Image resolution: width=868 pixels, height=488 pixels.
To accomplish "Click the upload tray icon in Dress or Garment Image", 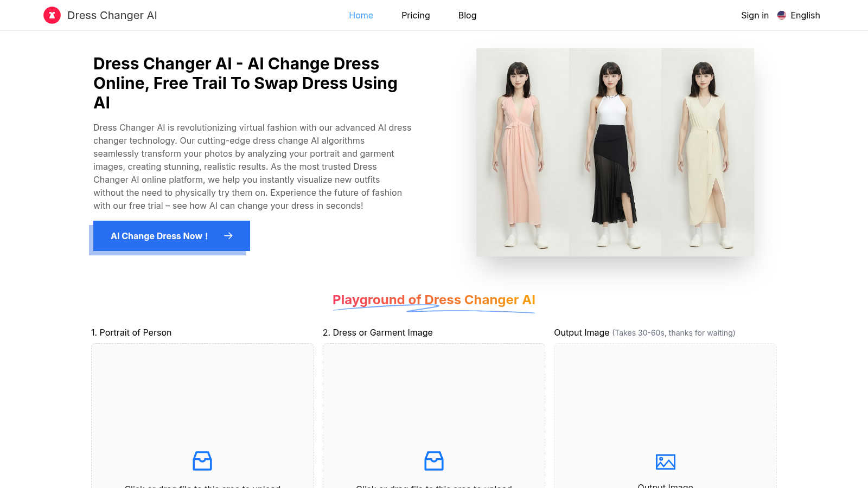I will coord(434,461).
